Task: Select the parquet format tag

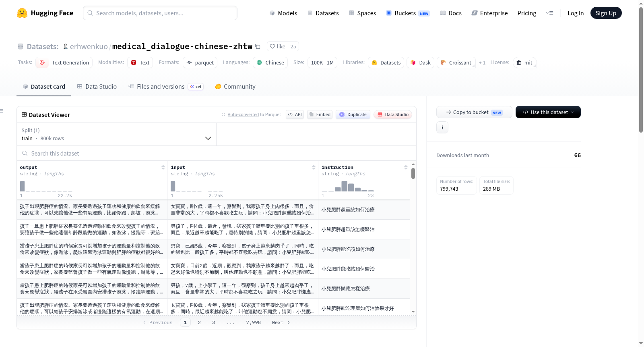Action: click(200, 62)
